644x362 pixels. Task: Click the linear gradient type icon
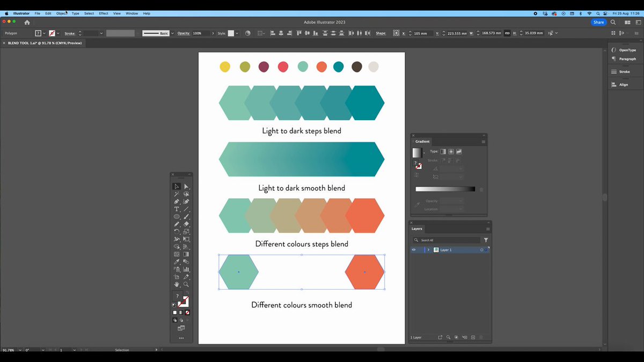(x=443, y=152)
